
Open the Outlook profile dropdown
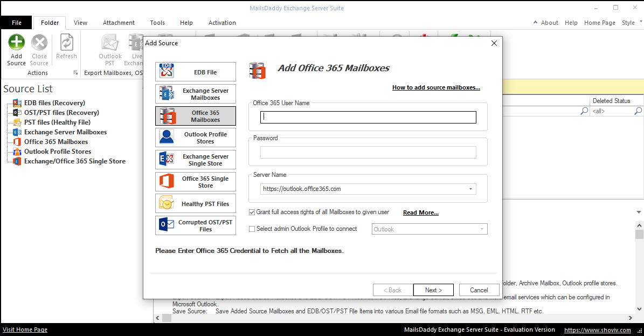(x=482, y=229)
